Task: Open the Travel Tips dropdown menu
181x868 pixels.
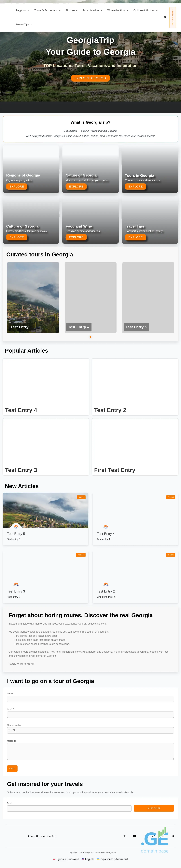Action: 24,25
